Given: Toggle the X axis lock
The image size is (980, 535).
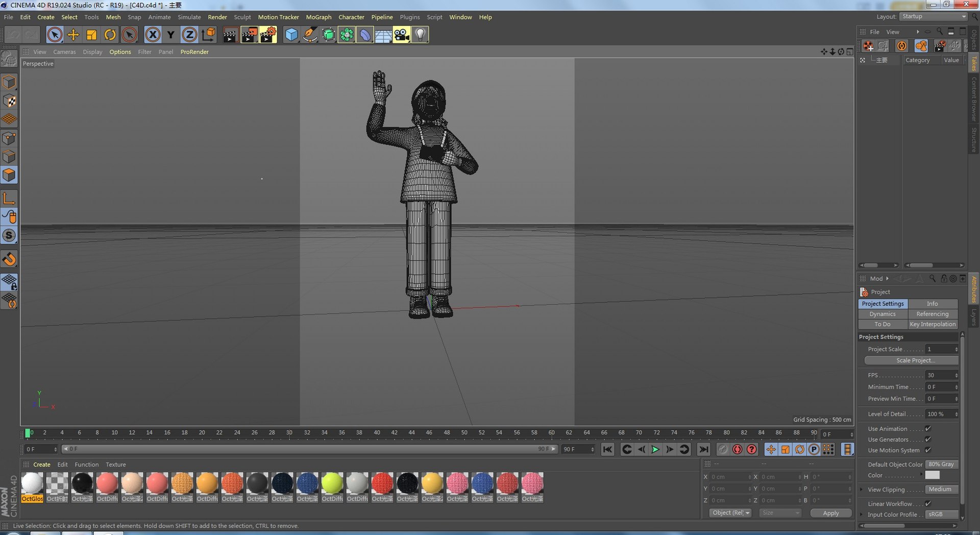Looking at the screenshot, I should [152, 35].
